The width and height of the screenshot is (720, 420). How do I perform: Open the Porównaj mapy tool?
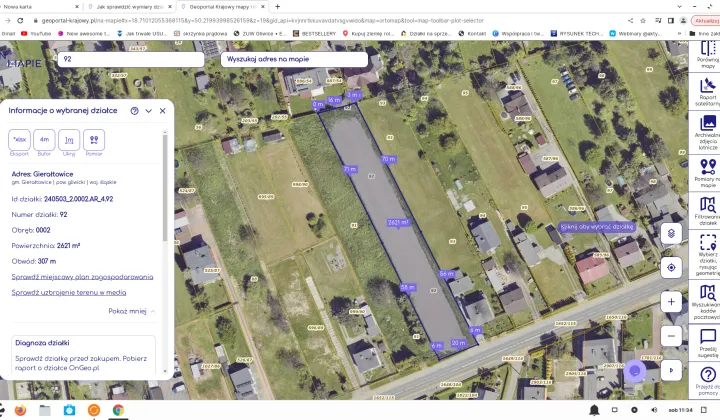point(708,55)
